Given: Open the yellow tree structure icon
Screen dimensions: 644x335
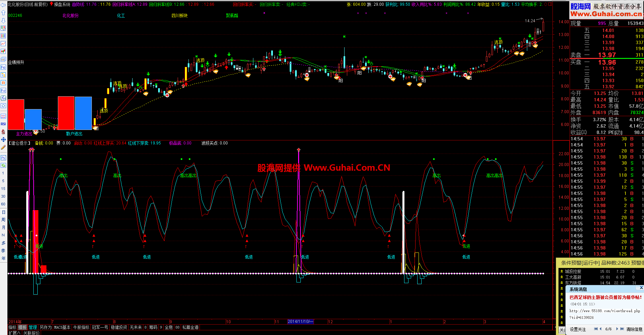Looking at the screenshot, I should [3, 75].
